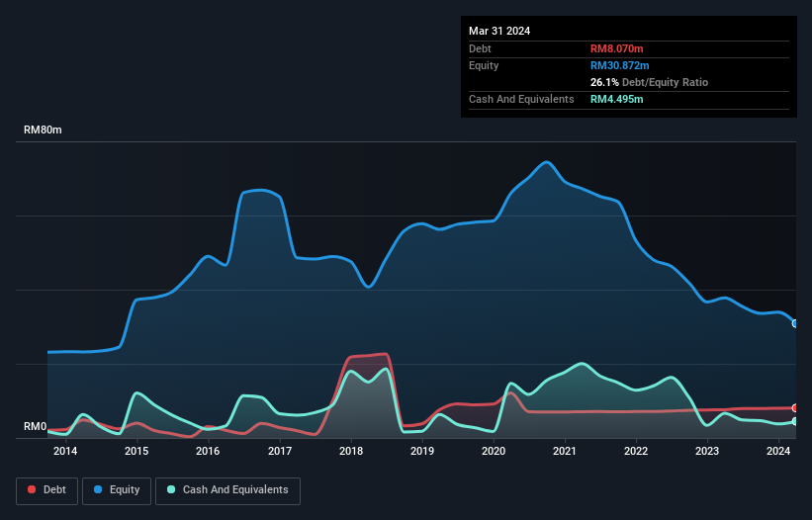Click the RM4.495m cash value
This screenshot has width=812, height=520.
coord(617,99)
